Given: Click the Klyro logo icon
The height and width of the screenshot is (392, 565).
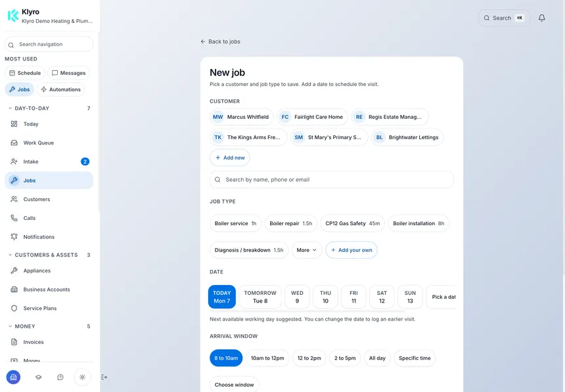Looking at the screenshot, I should (x=13, y=16).
